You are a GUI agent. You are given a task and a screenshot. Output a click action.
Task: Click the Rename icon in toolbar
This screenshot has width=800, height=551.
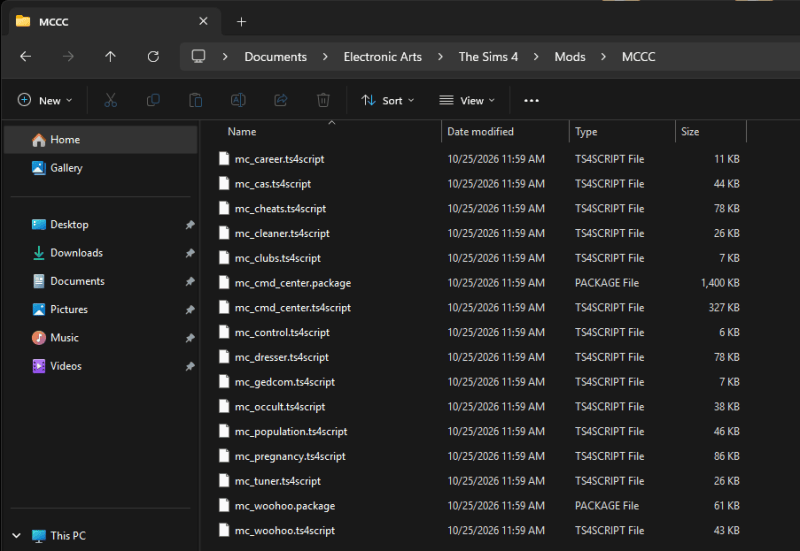coord(238,101)
